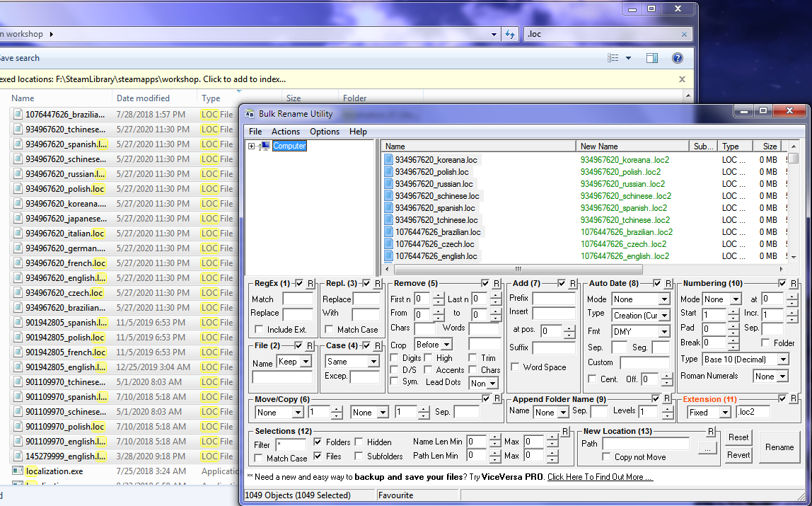812x506 pixels.
Task: Click Save search in Explorer toolbar
Action: [x=20, y=58]
